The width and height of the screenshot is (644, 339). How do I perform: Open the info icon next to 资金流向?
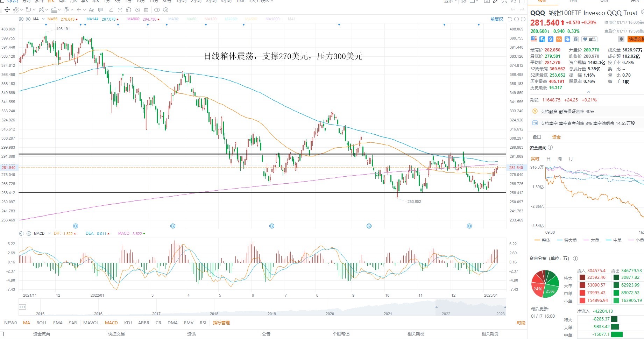click(550, 148)
